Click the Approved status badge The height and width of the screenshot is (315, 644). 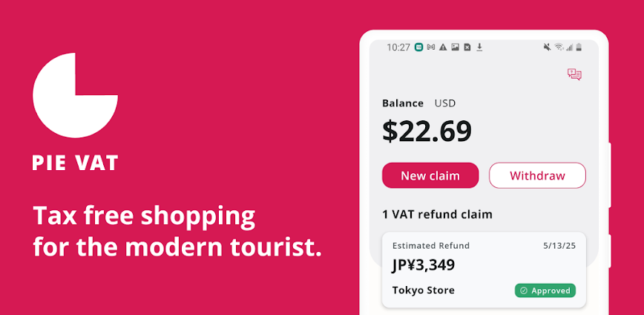click(545, 290)
